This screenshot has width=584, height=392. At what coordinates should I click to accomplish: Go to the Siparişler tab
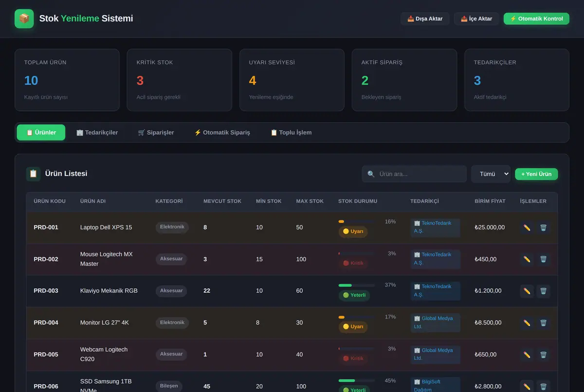point(156,132)
